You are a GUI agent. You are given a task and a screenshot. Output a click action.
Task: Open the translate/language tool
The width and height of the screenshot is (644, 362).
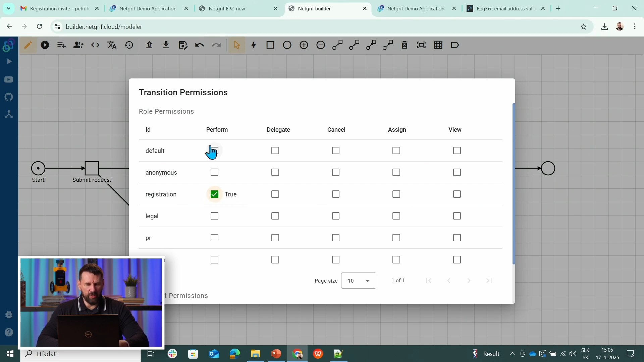point(112,45)
